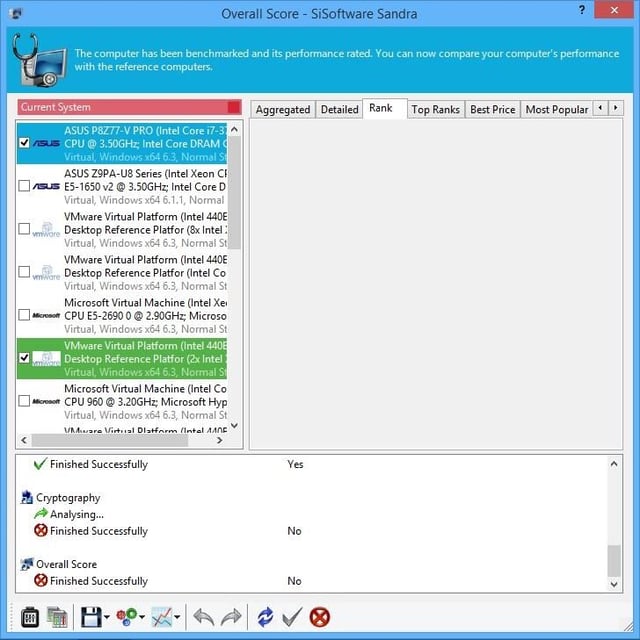Click the stacked spreadsheets results icon

coord(57,617)
